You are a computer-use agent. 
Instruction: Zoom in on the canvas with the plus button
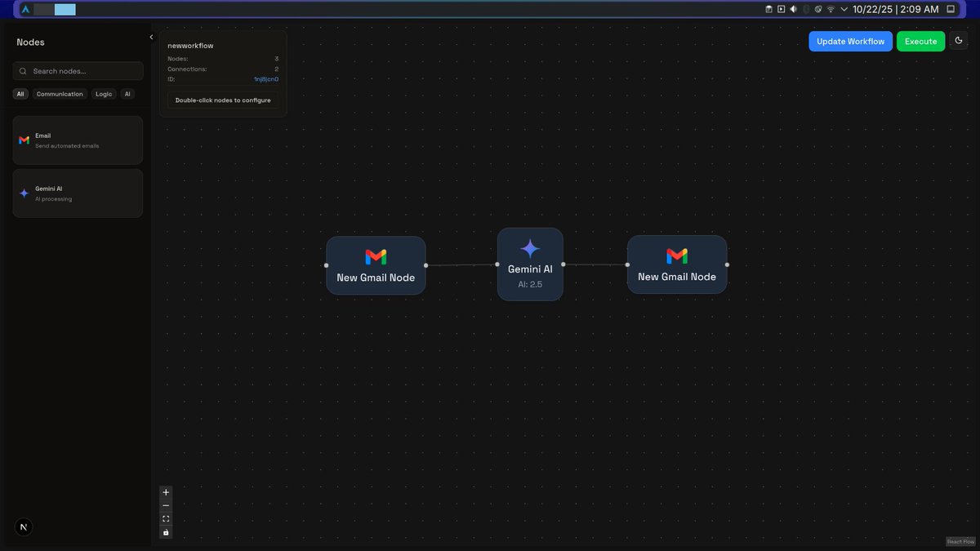166,492
